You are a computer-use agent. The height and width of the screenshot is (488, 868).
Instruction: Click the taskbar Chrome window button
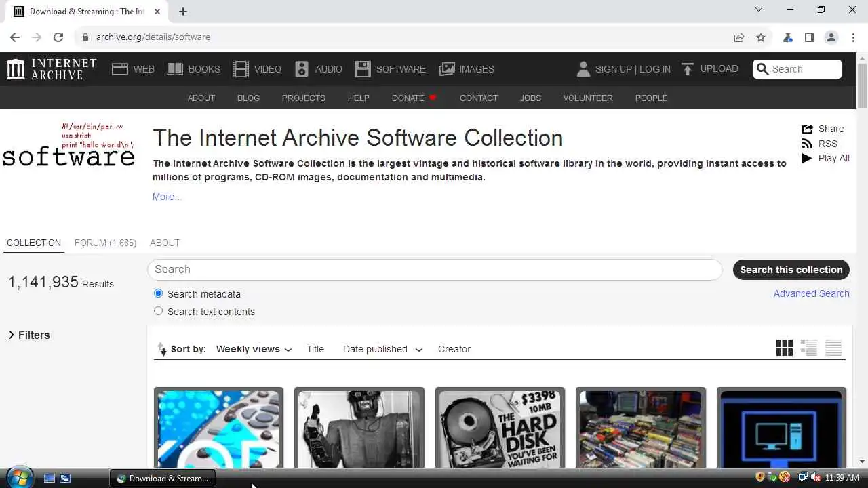[x=163, y=478]
